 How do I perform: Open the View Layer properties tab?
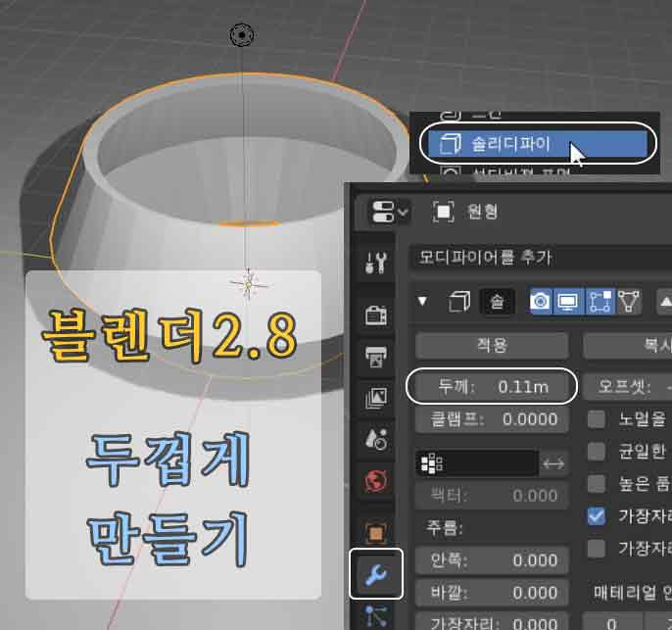tap(376, 397)
